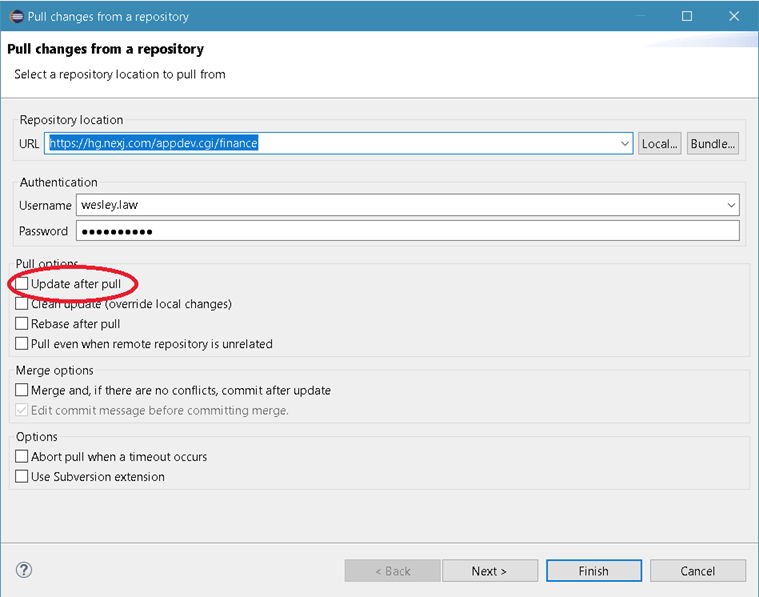Cancel the pull dialog
The image size is (759, 597).
[697, 571]
